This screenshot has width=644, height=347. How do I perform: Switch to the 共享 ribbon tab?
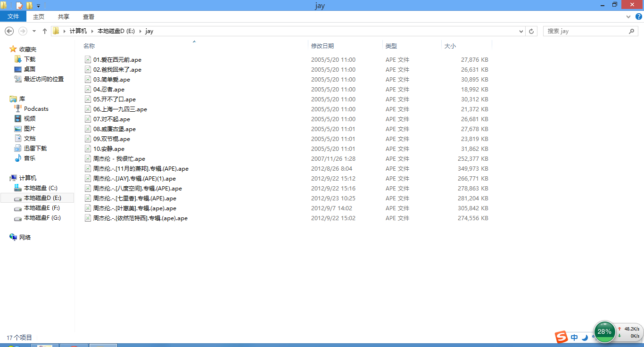[x=64, y=17]
